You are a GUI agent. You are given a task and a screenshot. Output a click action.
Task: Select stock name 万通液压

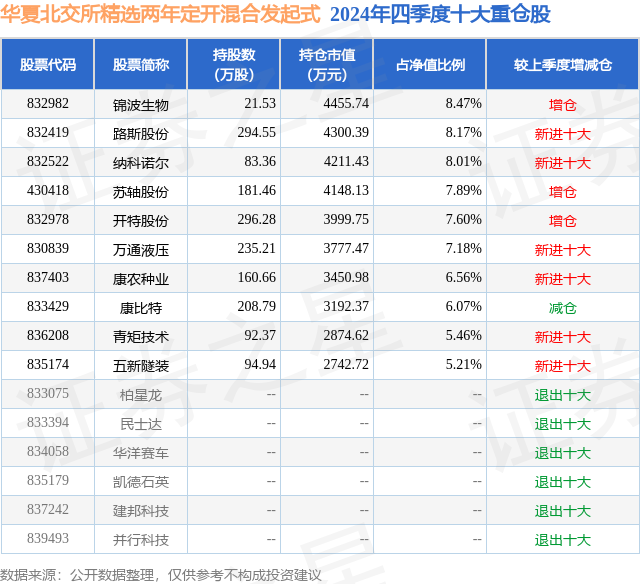click(141, 250)
